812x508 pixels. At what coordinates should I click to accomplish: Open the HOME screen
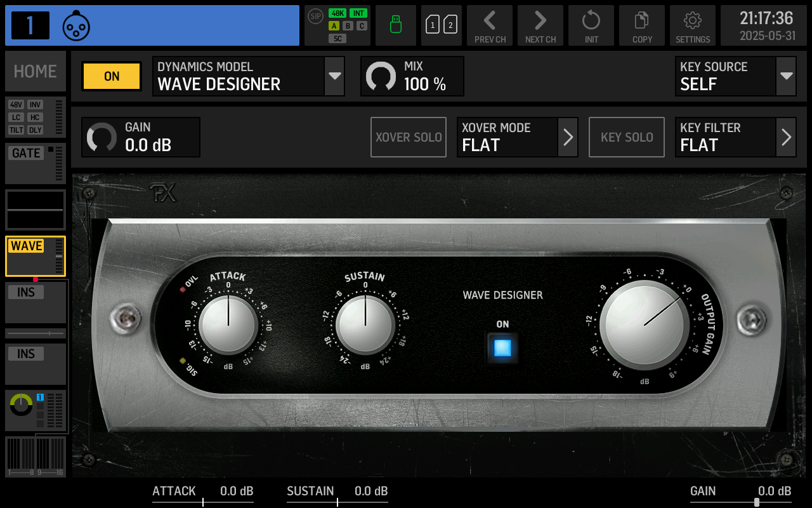tap(35, 71)
